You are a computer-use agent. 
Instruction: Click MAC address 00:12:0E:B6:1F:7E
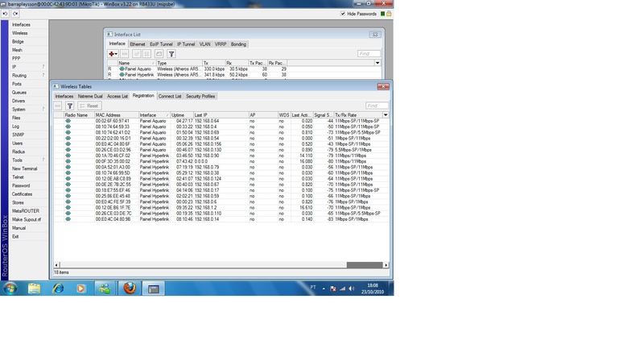point(113,208)
